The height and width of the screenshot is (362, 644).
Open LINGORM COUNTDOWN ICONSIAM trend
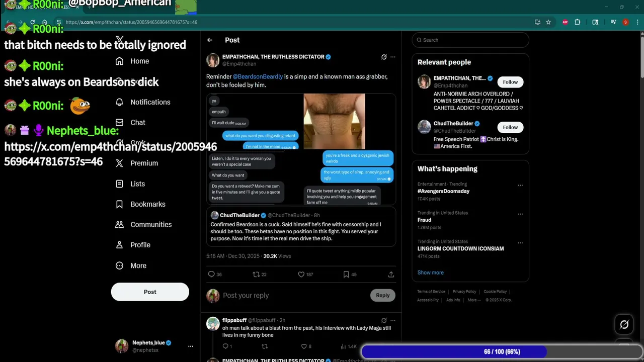click(460, 249)
